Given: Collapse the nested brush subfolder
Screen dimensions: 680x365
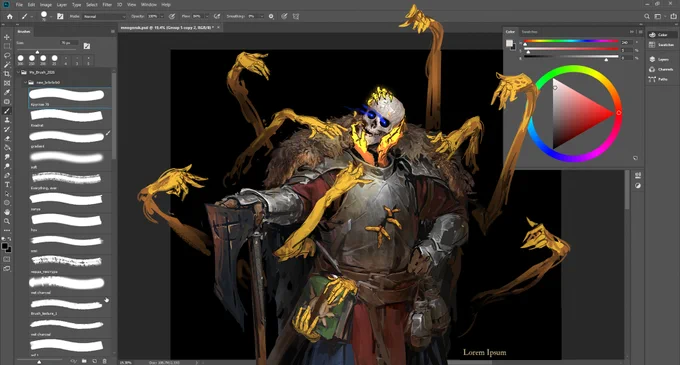Looking at the screenshot, I should [25, 82].
